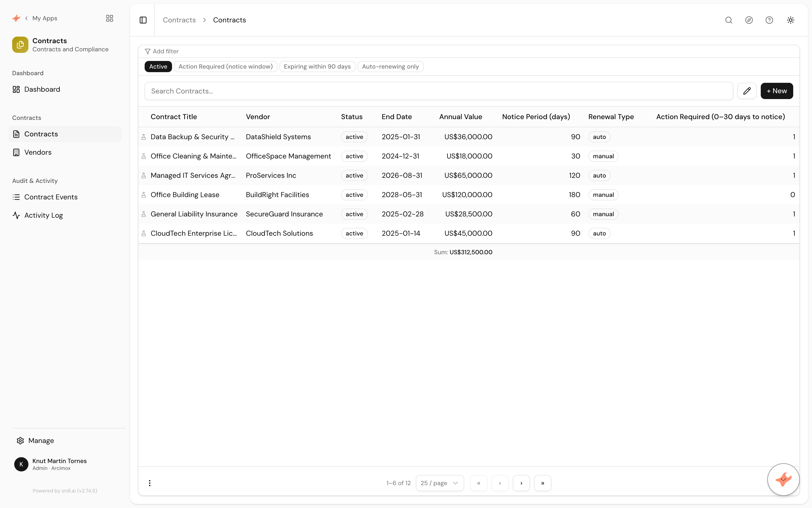
Task: Open Vendors in sidebar
Action: point(65,152)
